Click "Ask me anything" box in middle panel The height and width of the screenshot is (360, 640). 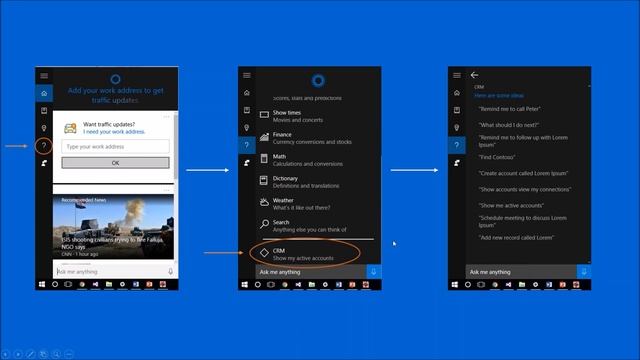pyautogui.click(x=311, y=272)
